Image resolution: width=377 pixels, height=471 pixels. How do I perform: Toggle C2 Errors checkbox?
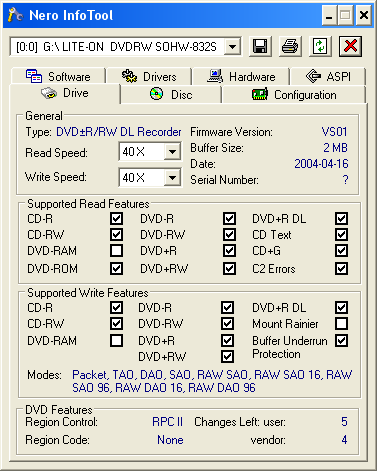(x=342, y=268)
